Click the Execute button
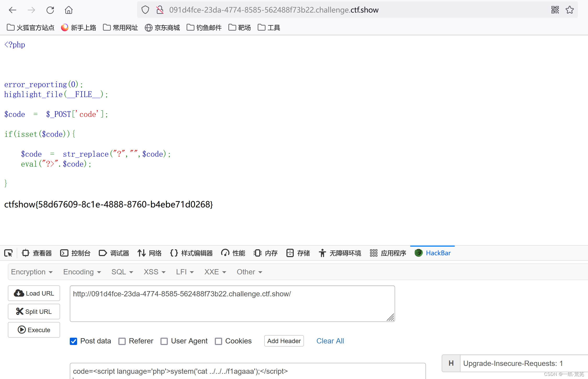The image size is (588, 379). [34, 330]
